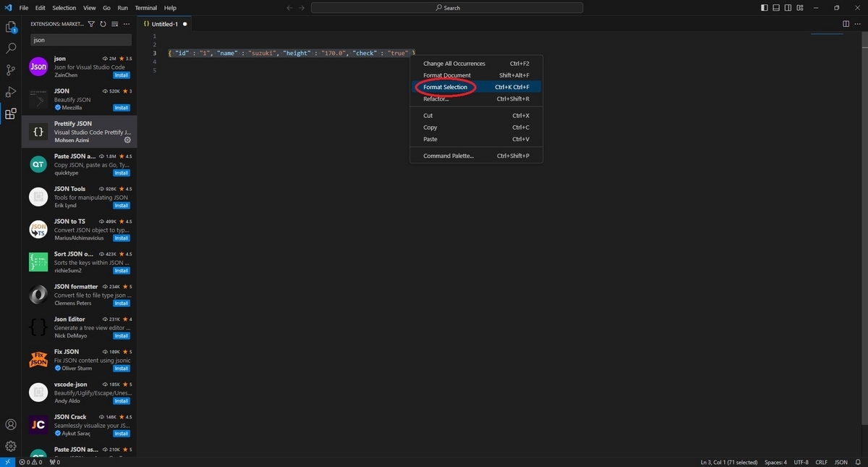Choose Format Document from context menu
The width and height of the screenshot is (868, 467).
pyautogui.click(x=476, y=75)
